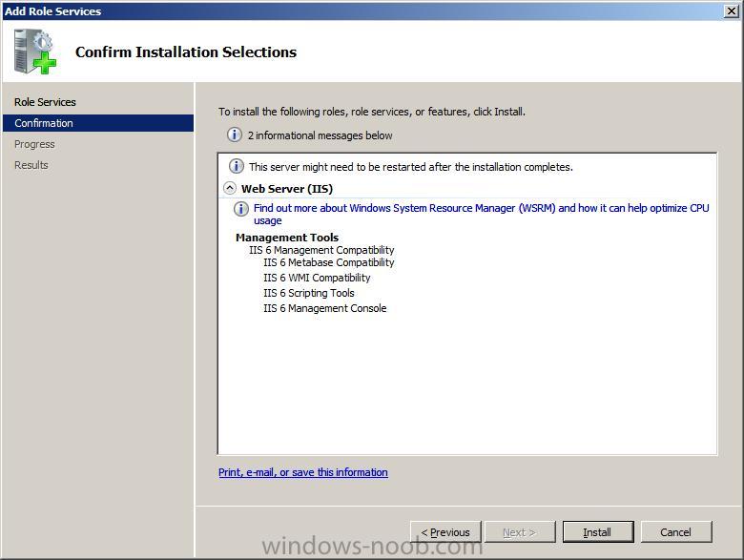
Task: Click info icon beside 2 informational messages
Action: pyautogui.click(x=234, y=135)
